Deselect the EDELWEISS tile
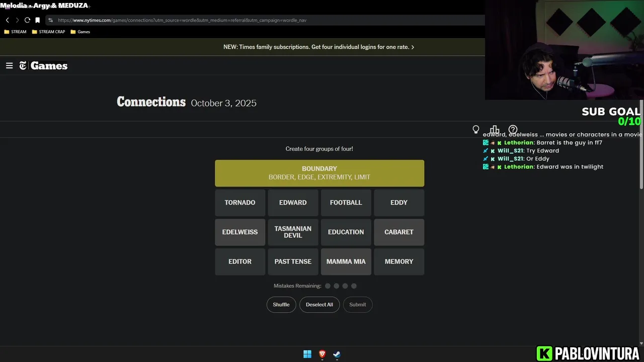The image size is (644, 362). click(x=240, y=232)
